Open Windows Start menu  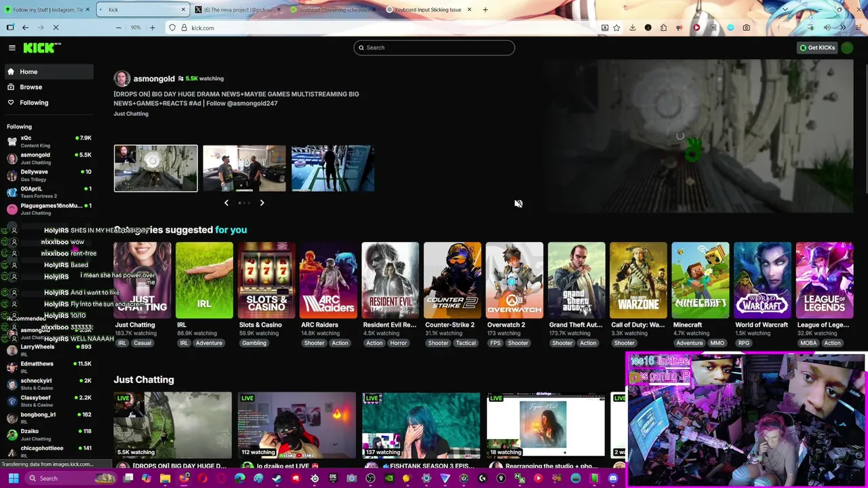(x=13, y=479)
